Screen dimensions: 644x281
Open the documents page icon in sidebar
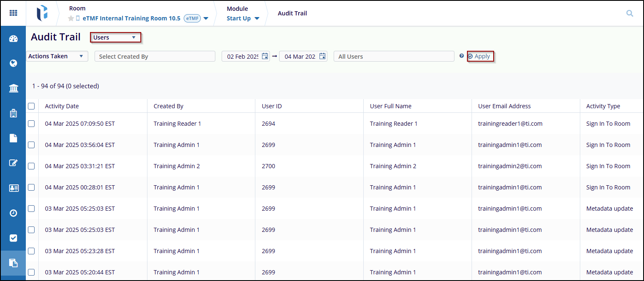(x=13, y=138)
